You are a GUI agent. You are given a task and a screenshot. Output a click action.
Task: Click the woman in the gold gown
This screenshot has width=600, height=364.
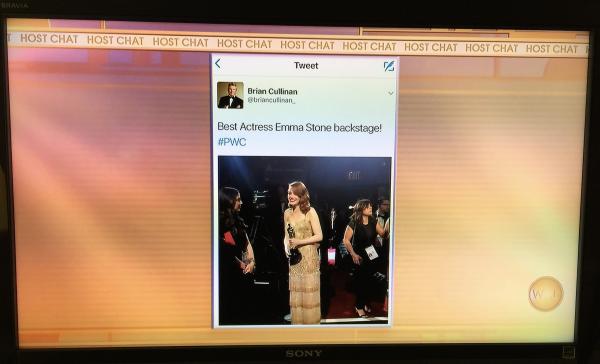303,253
